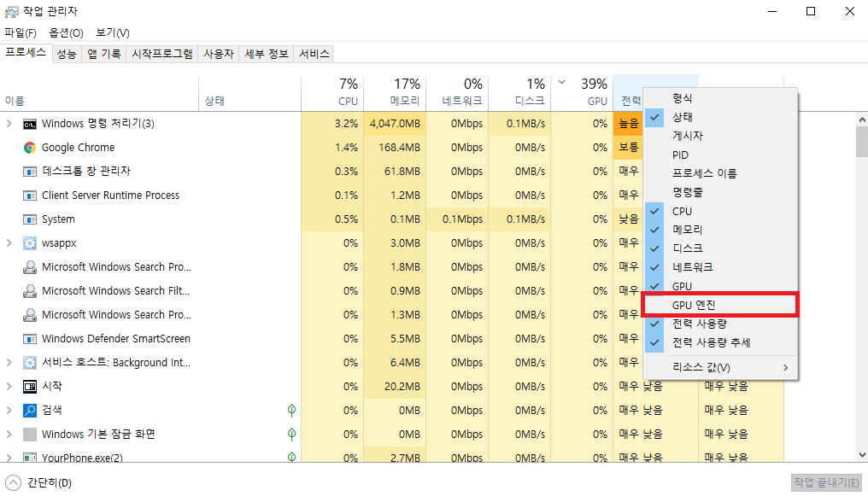The width and height of the screenshot is (868, 502).
Task: Switch to the 사용자 tab
Action: click(x=219, y=54)
